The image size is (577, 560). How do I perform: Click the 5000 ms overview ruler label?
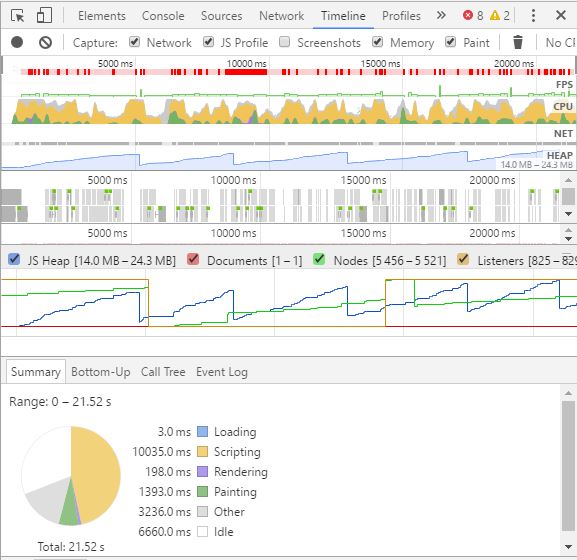[x=115, y=63]
